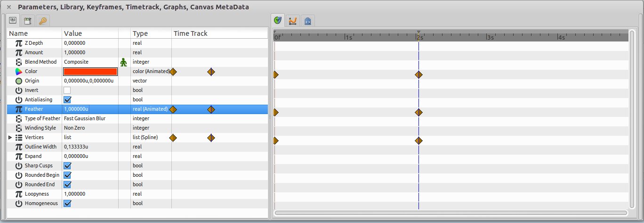This screenshot has width=644, height=223.
Task: Click the Value column header
Action: 90,33
